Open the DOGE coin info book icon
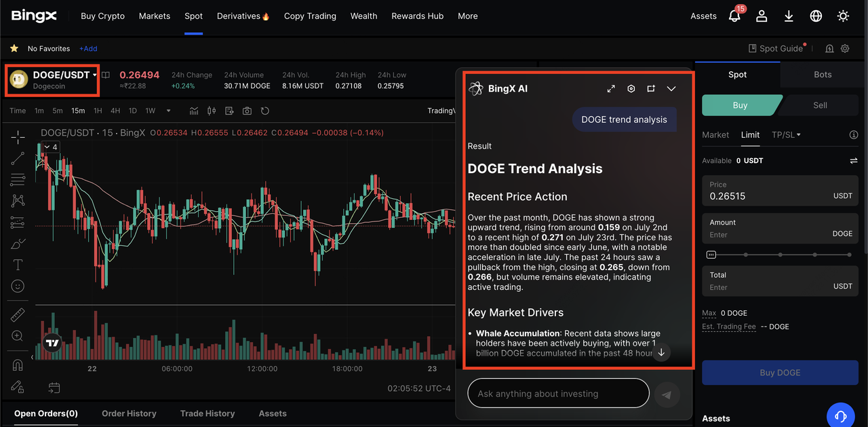The image size is (868, 427). 106,75
